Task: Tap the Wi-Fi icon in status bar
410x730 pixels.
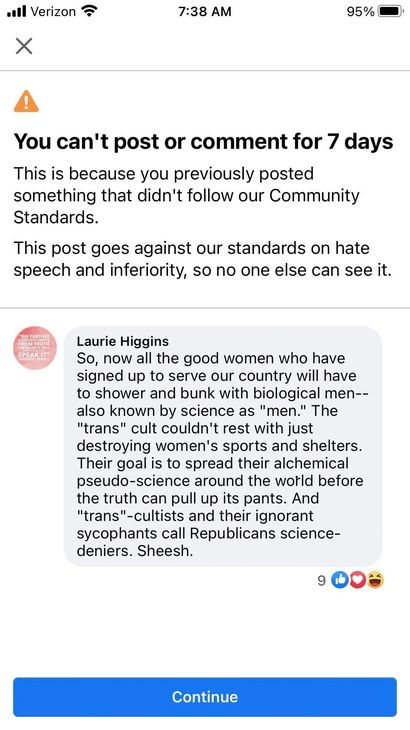Action: pyautogui.click(x=87, y=11)
